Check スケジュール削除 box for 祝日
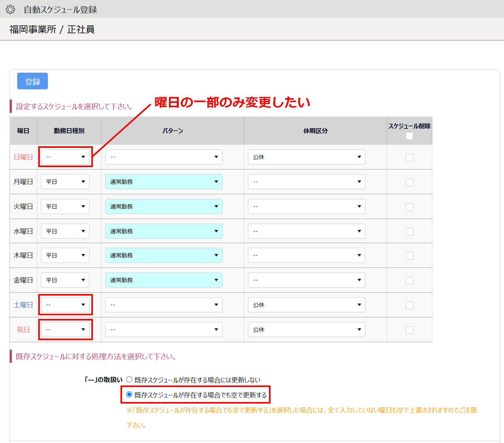This screenshot has height=443, width=504. (409, 330)
